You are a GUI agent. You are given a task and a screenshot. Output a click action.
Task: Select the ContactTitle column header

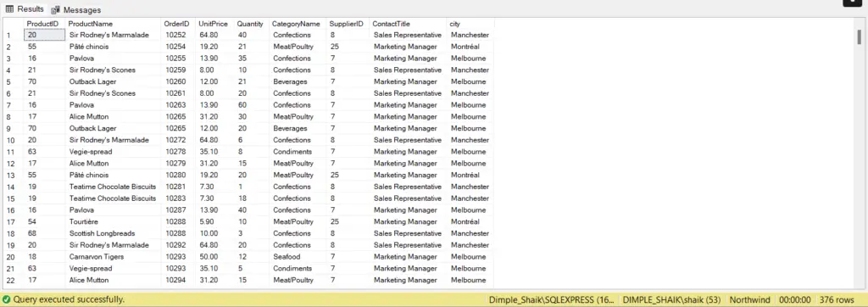[408, 24]
